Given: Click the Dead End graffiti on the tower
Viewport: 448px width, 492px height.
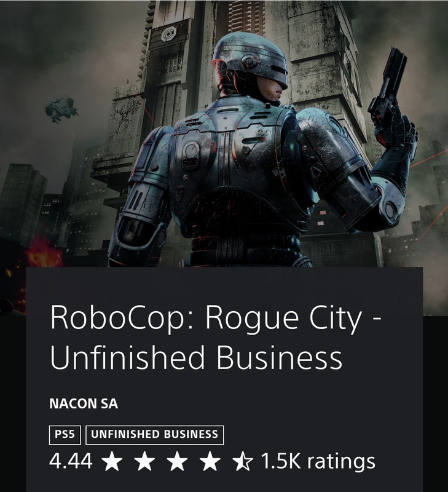Looking at the screenshot, I should point(312,37).
